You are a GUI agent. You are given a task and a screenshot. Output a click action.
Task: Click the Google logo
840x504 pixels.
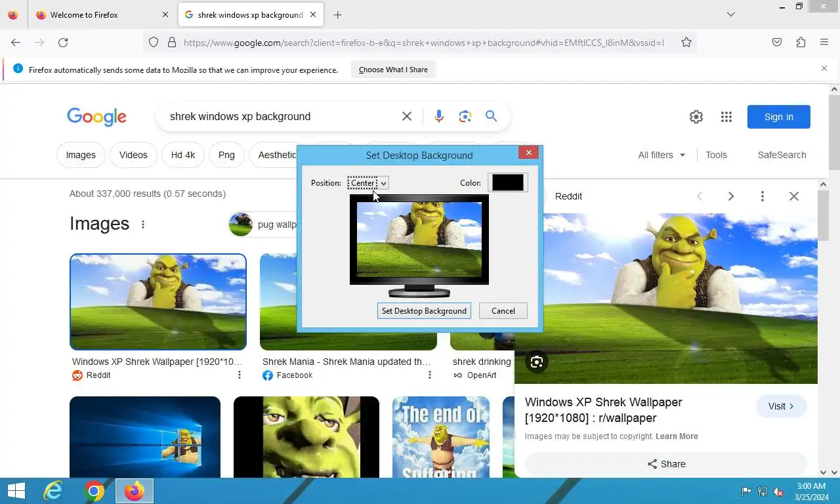coord(96,117)
